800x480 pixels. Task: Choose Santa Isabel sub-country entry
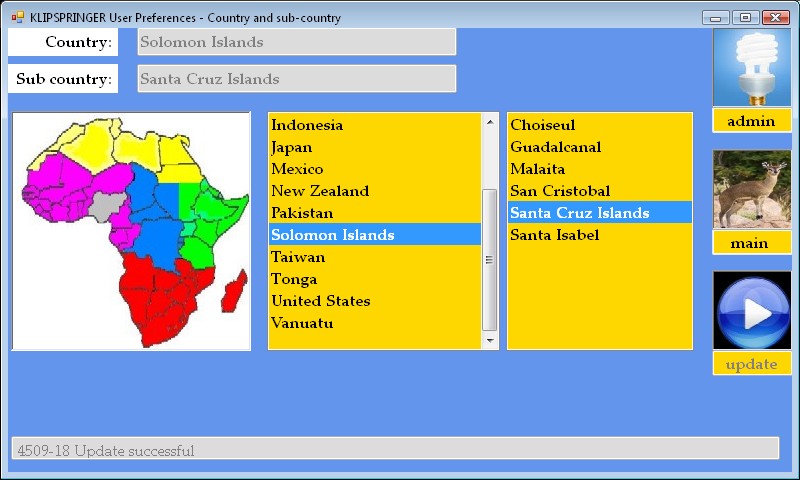click(x=554, y=235)
